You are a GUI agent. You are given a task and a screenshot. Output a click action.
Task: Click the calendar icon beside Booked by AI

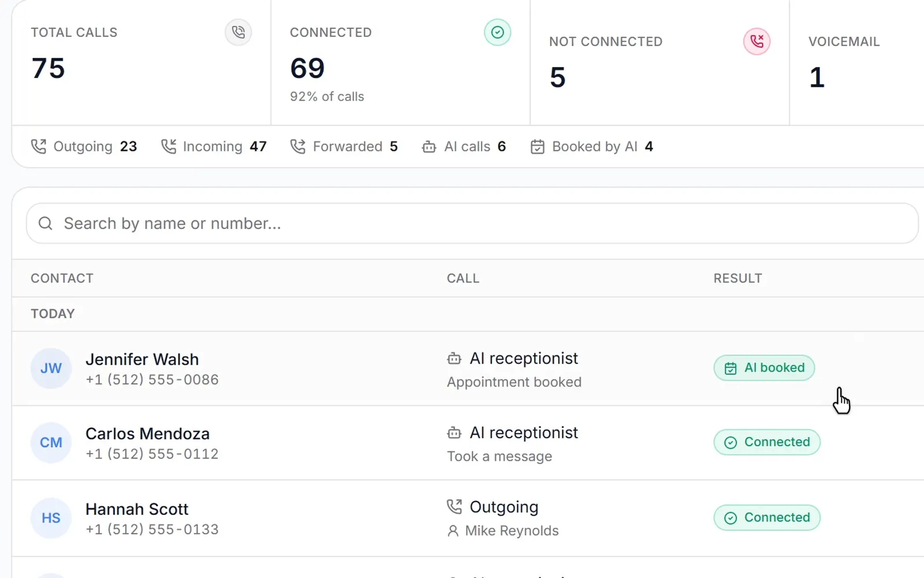pos(537,147)
